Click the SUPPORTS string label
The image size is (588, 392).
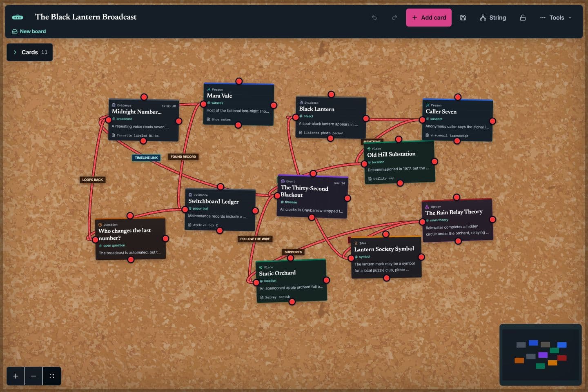click(293, 252)
